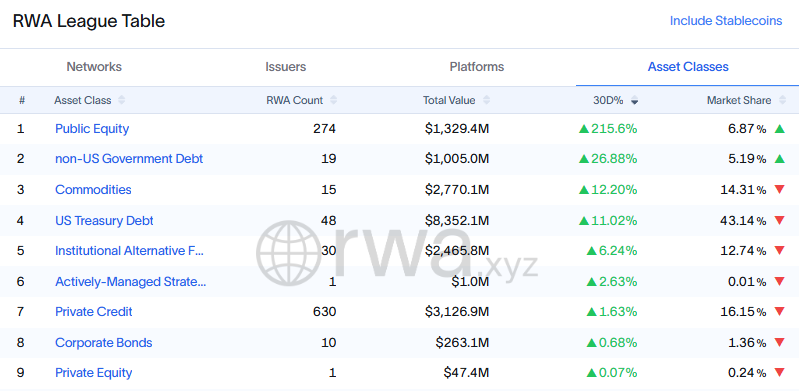Click red down arrow beside 16.15% market share
799x391 pixels.
[780, 311]
